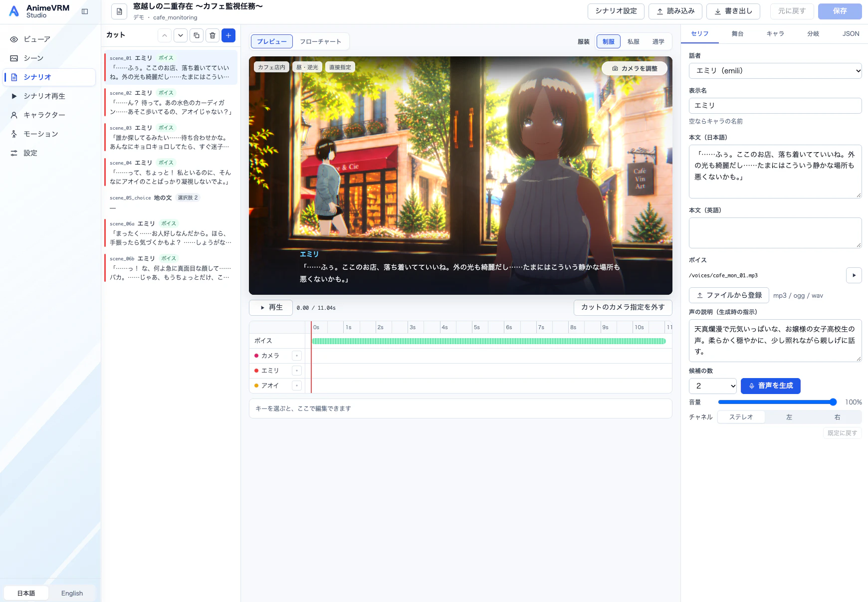Switch to JSON tab

851,34
